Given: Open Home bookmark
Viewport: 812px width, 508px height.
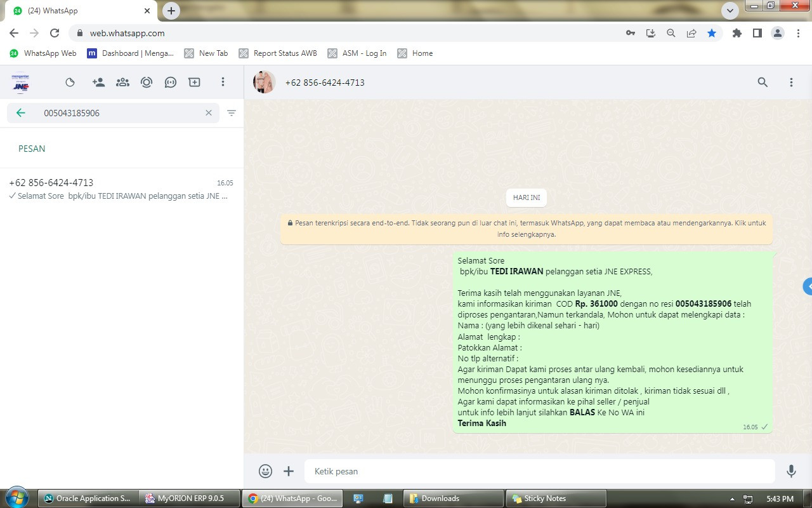Looking at the screenshot, I should click(x=416, y=53).
